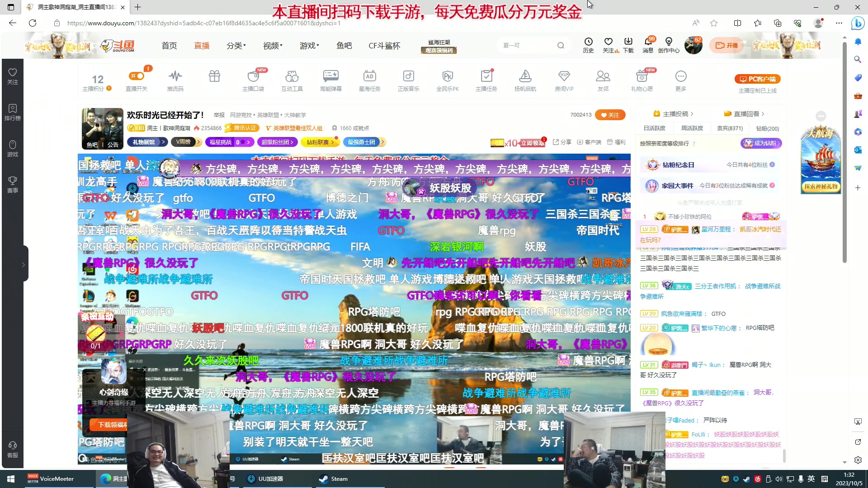Toggle the 直播开关 live switch
The width and height of the screenshot is (868, 488).
click(x=137, y=76)
